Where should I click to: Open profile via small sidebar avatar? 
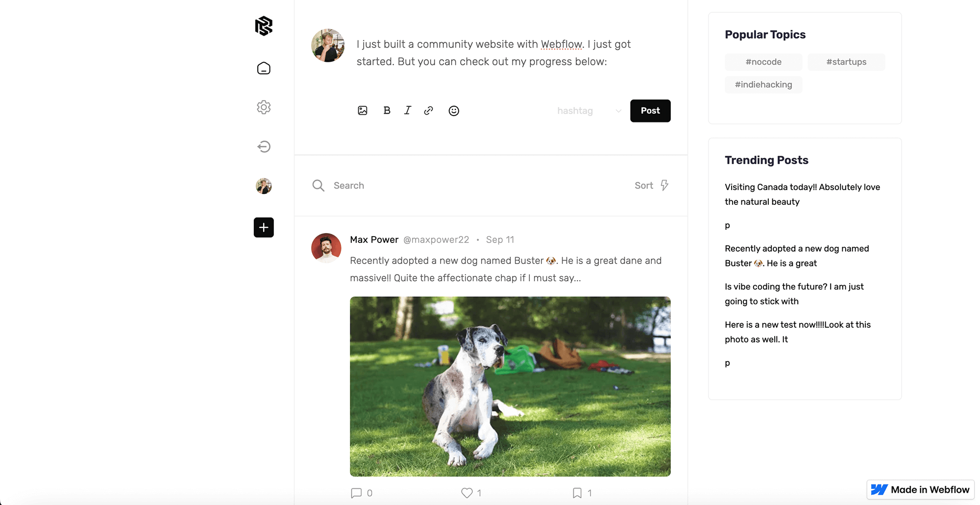coord(264,186)
